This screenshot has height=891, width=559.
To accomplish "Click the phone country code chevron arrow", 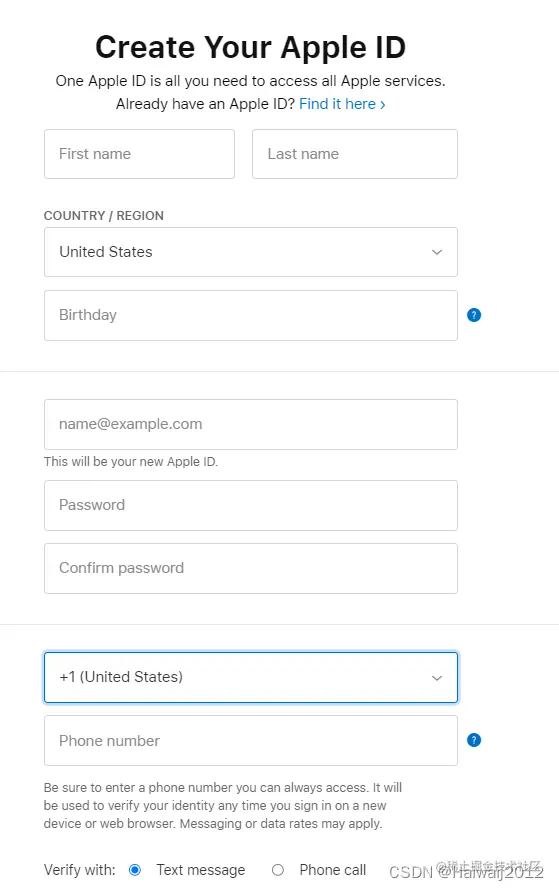I will [x=437, y=678].
